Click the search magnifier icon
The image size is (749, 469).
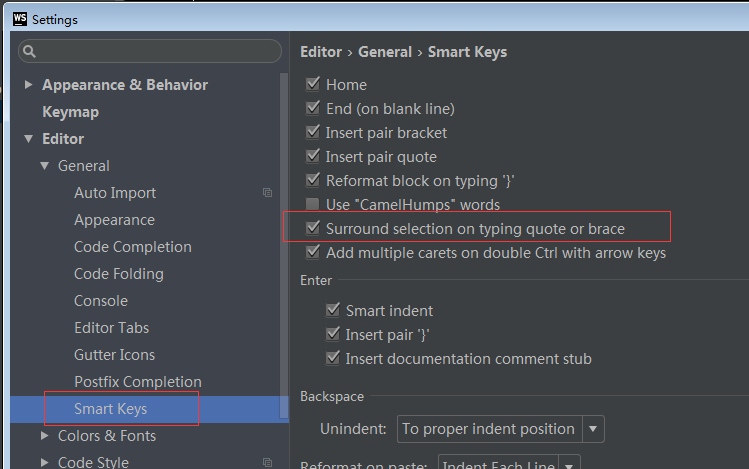coord(30,51)
